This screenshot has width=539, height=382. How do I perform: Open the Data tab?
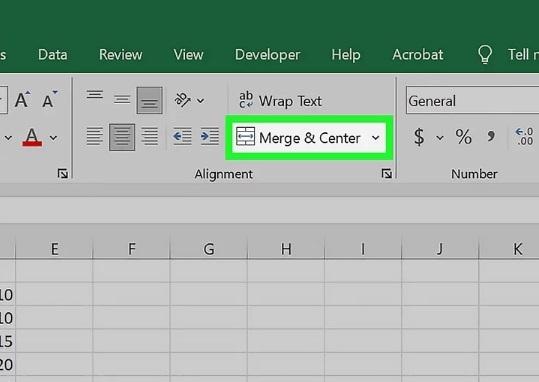point(53,55)
